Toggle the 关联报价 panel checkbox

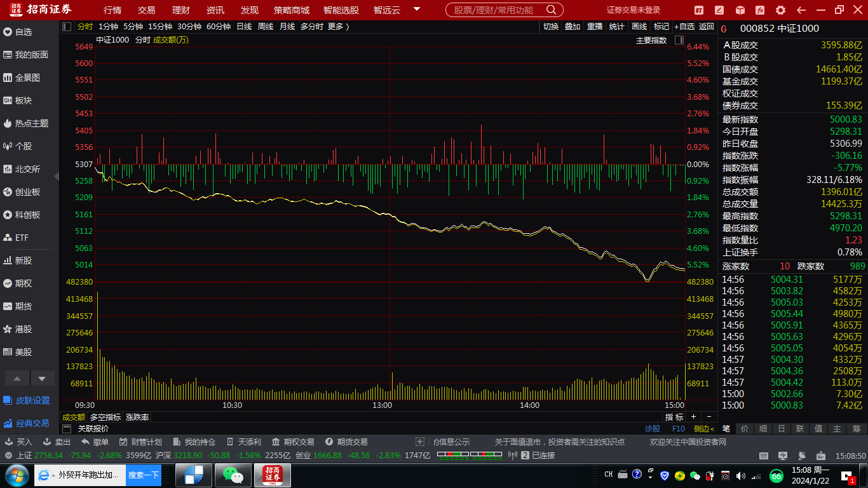67,429
